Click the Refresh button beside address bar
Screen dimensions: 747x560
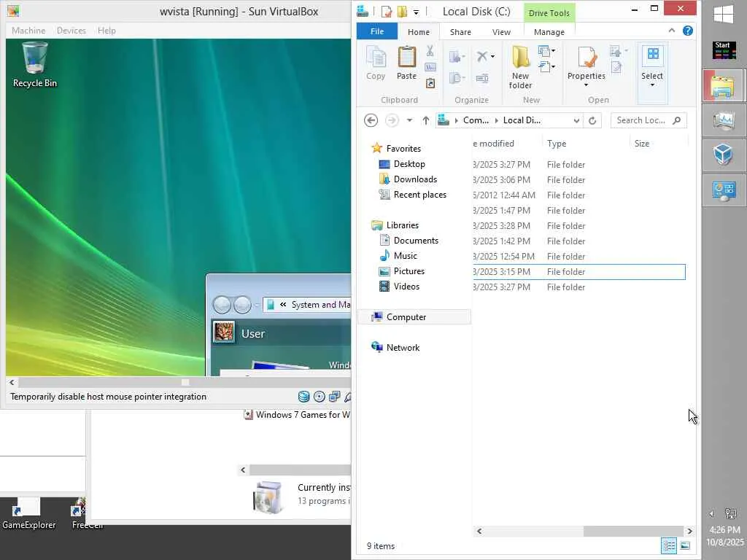coord(592,120)
